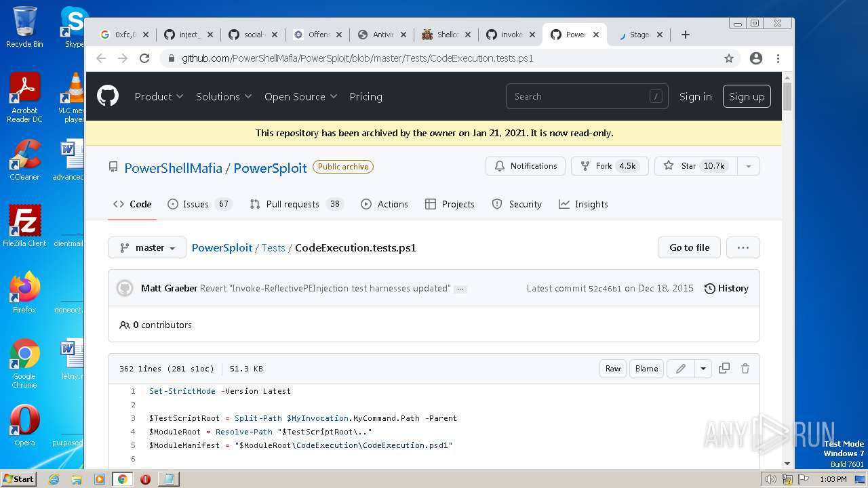
Task: Focus the GitHub Search field
Action: (587, 96)
